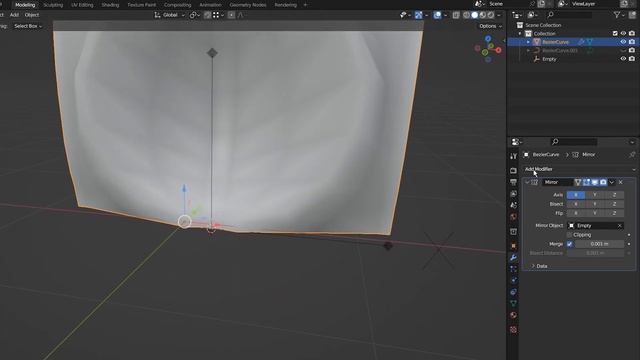This screenshot has height=360, width=640.
Task: Collapse the Mirror modifier panel
Action: (x=527, y=182)
